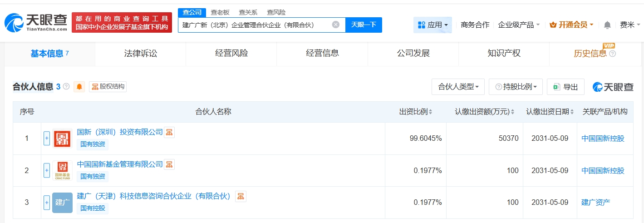Open the 持股比例 filter dropdown
644x223 pixels.
(516, 87)
